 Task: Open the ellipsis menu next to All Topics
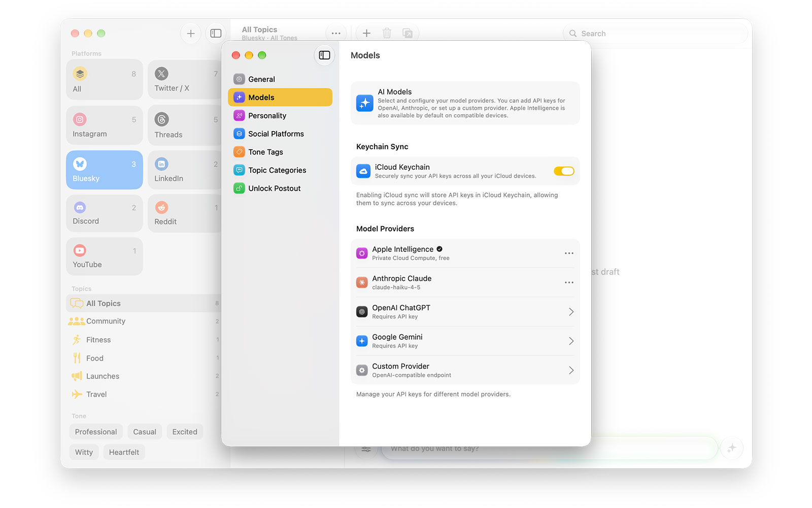[336, 34]
